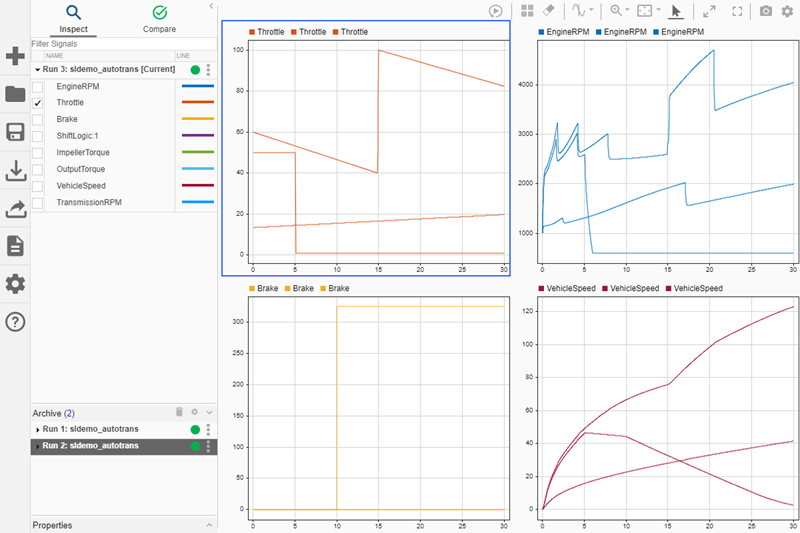The height and width of the screenshot is (533, 800).
Task: Click the plus icon to start a new session
Action: [x=15, y=56]
